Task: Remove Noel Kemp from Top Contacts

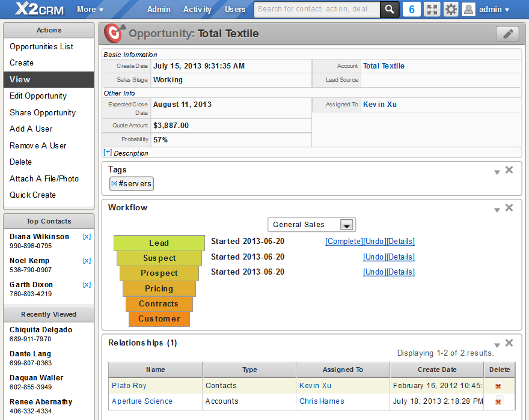Action: coord(87,260)
